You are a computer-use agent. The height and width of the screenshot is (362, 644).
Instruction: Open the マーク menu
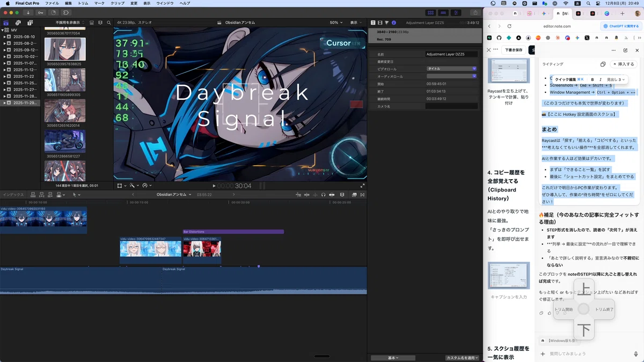pos(99,3)
